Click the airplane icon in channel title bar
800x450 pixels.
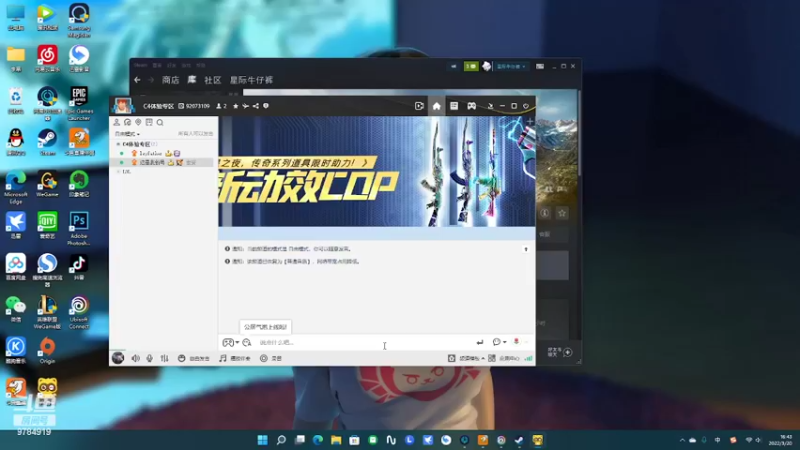[245, 106]
